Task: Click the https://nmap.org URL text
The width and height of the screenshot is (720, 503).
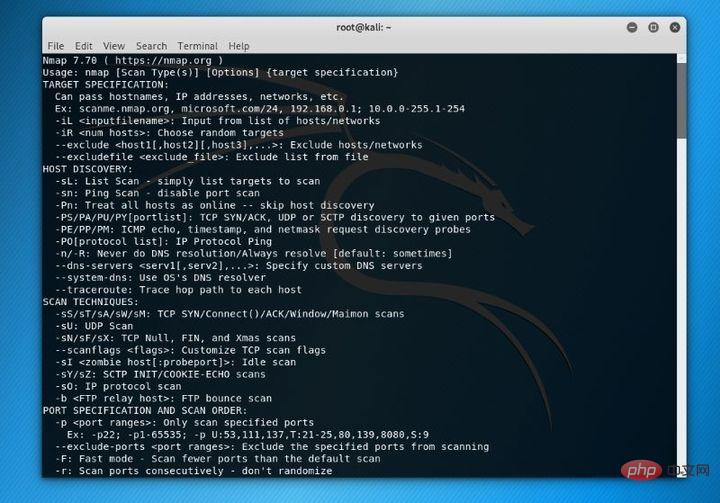Action: [x=163, y=60]
